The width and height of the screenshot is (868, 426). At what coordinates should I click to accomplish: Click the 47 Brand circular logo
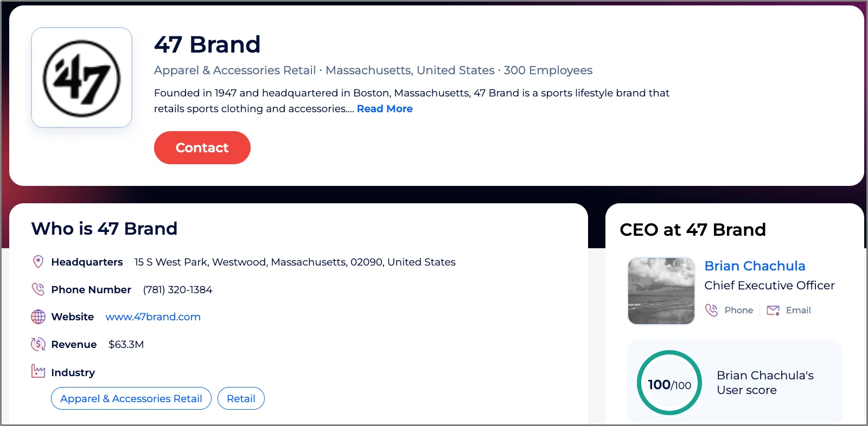click(81, 77)
